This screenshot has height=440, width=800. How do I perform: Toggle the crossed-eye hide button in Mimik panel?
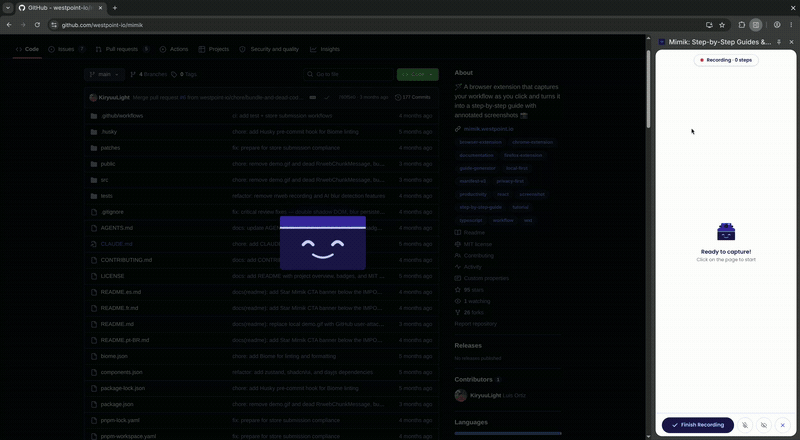pos(764,425)
